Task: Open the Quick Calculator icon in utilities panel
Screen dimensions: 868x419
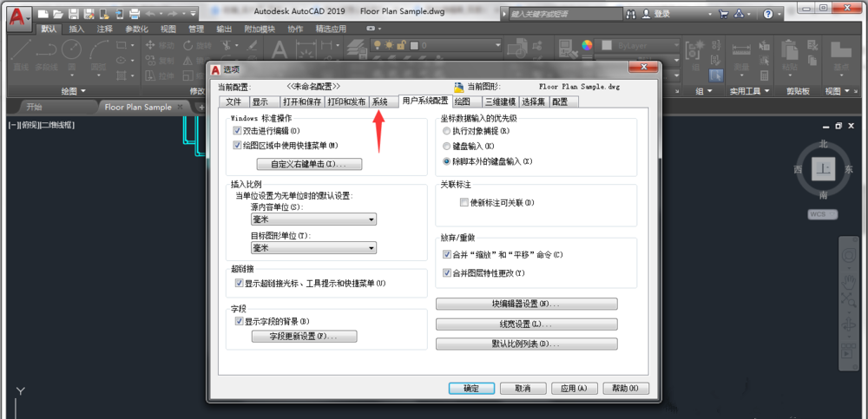Action: [x=765, y=75]
